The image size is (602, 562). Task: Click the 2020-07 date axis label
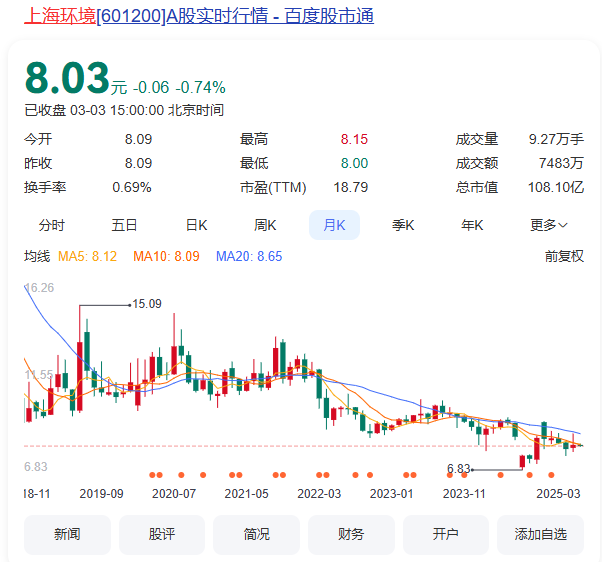174,494
